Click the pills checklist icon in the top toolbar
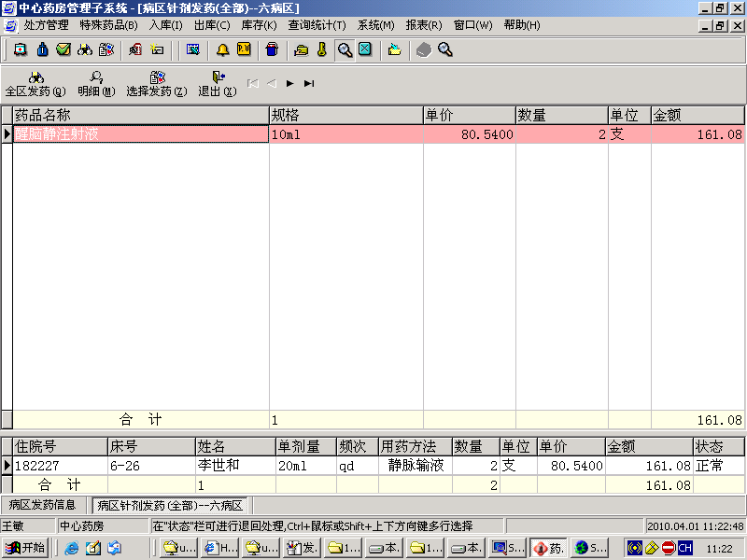 pos(106,49)
